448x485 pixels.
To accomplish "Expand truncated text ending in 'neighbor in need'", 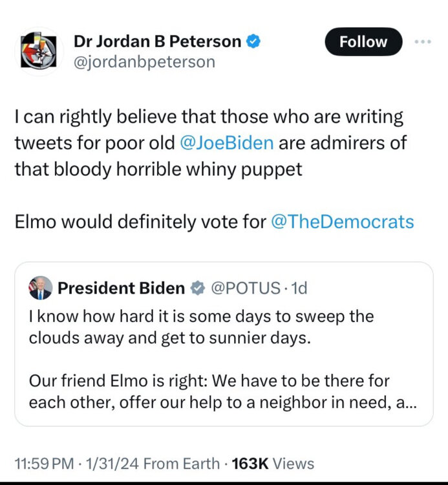I will 408,402.
